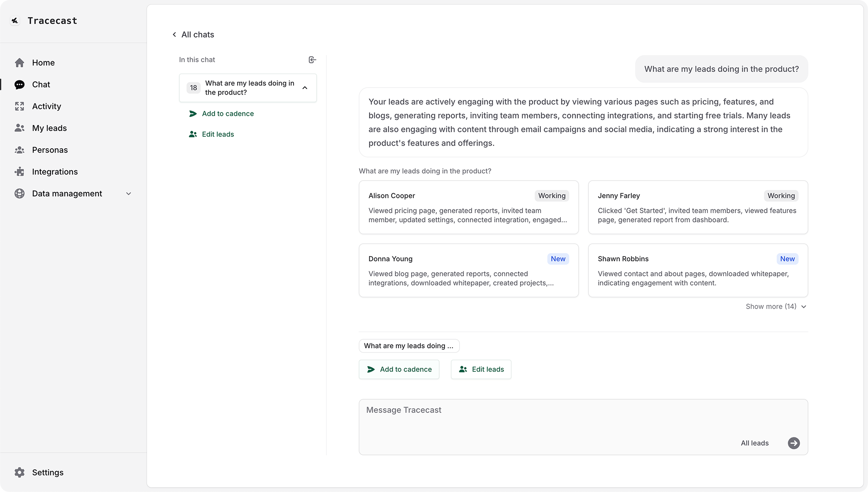
Task: Click the Tracecast brand name
Action: (52, 21)
